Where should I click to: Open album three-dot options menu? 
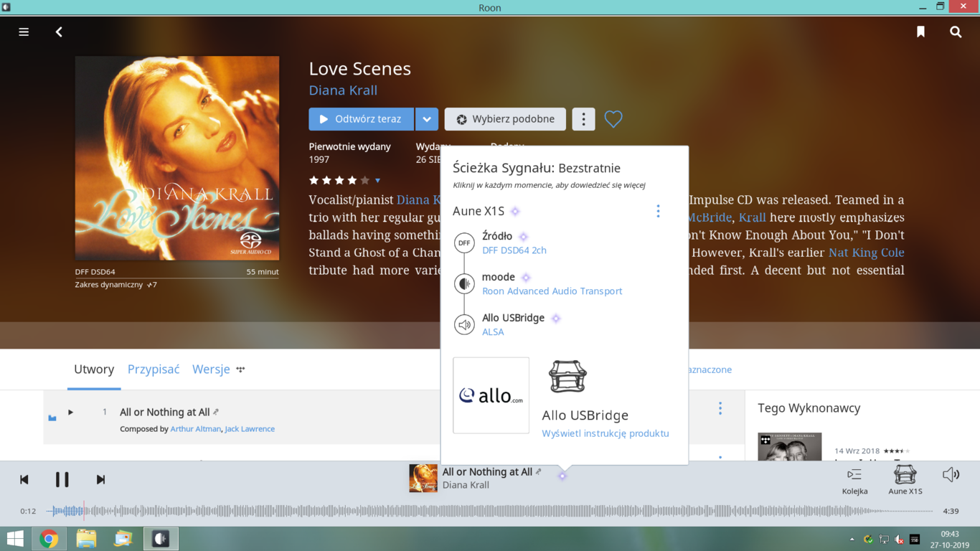(x=583, y=119)
